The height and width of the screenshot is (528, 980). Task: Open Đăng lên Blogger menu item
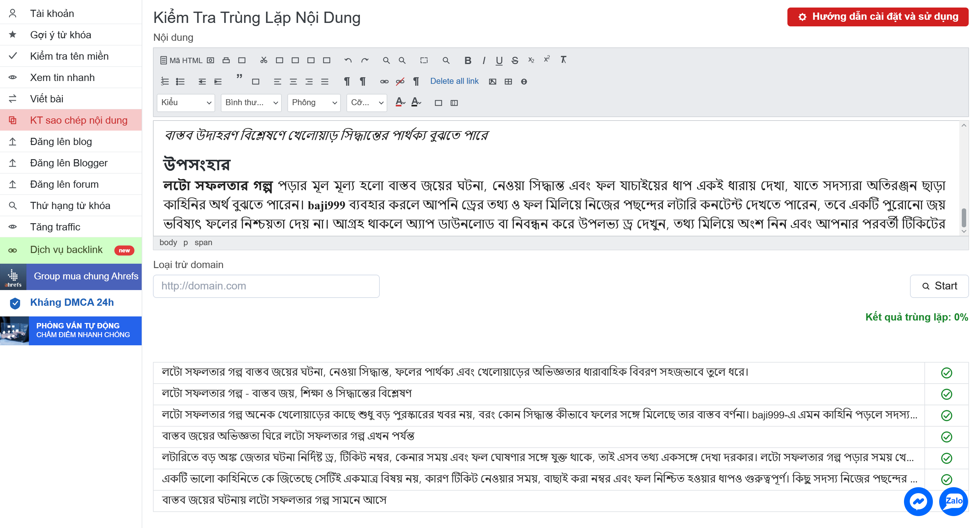click(x=71, y=163)
